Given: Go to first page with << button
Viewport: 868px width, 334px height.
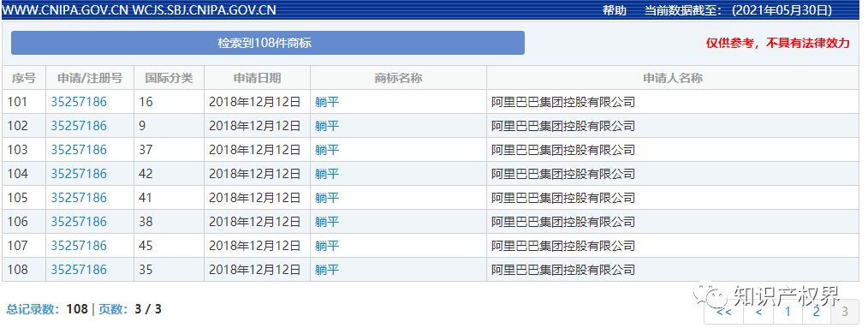Looking at the screenshot, I should pyautogui.click(x=723, y=312).
